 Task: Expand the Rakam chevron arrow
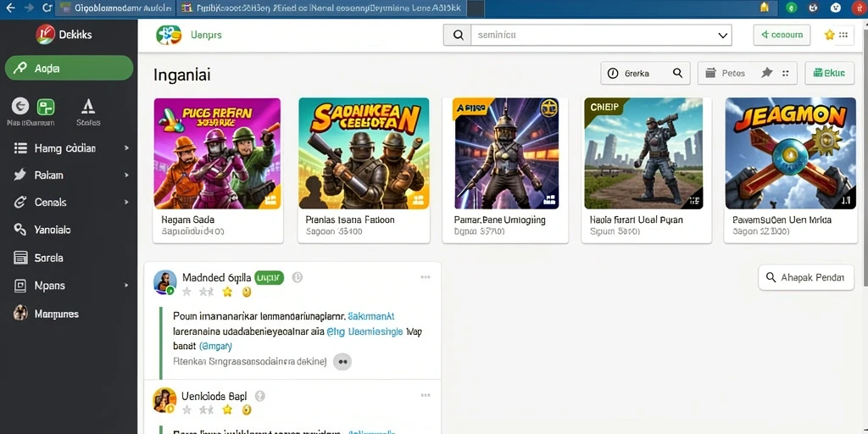pos(126,175)
